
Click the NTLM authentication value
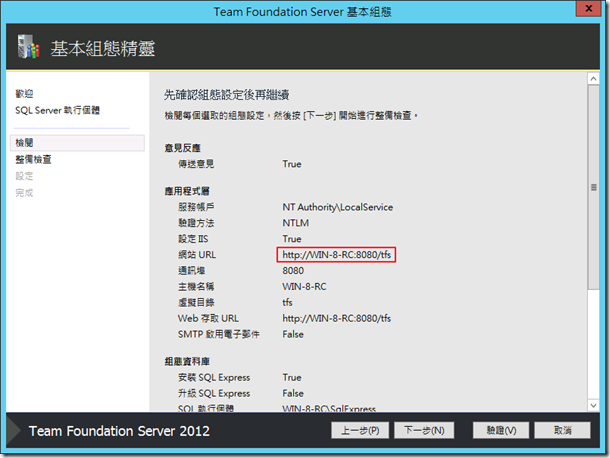pyautogui.click(x=296, y=223)
